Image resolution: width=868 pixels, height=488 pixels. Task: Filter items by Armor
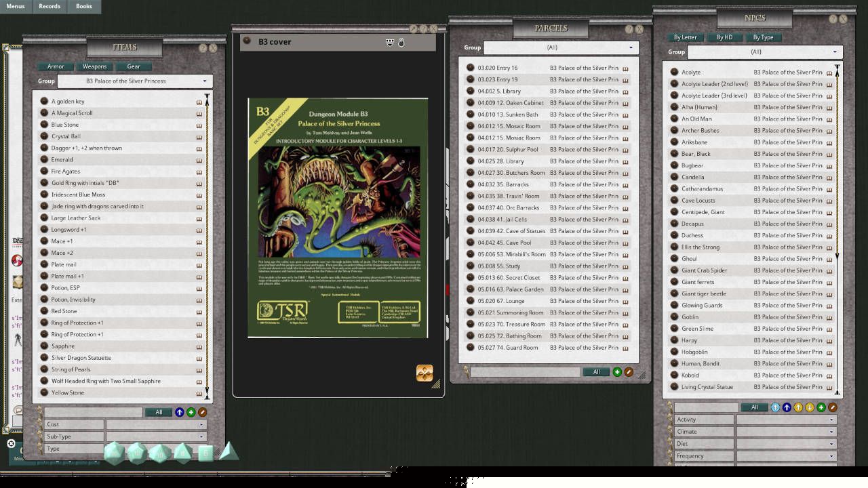coord(56,66)
